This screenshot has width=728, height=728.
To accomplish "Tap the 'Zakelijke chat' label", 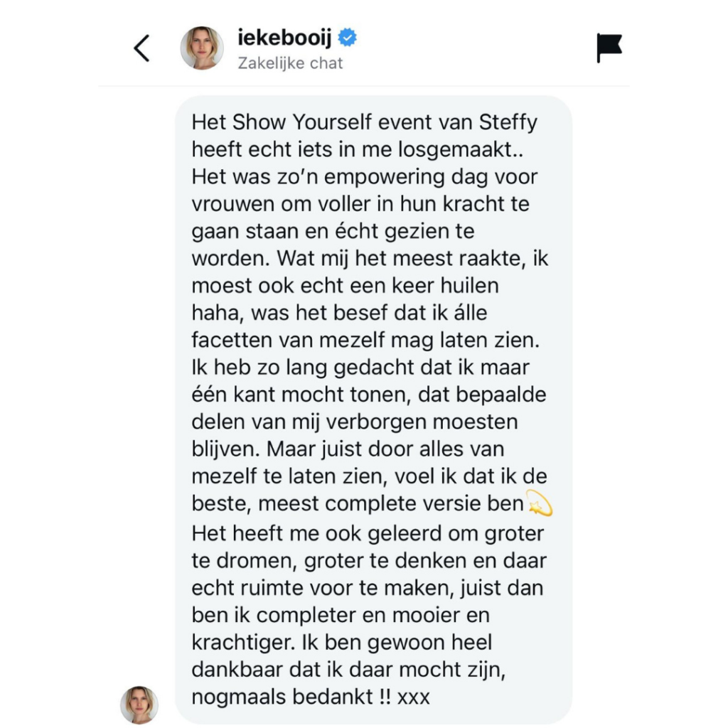I will coord(290,63).
